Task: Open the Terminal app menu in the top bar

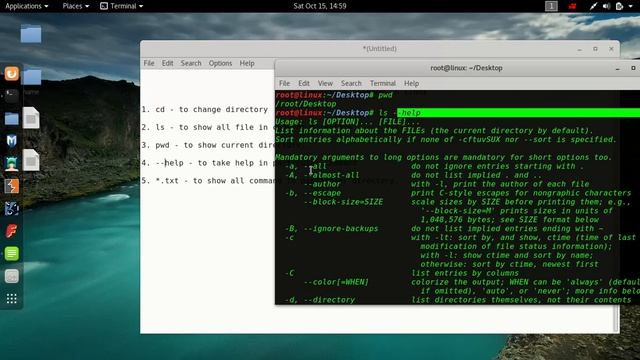Action: click(122, 6)
